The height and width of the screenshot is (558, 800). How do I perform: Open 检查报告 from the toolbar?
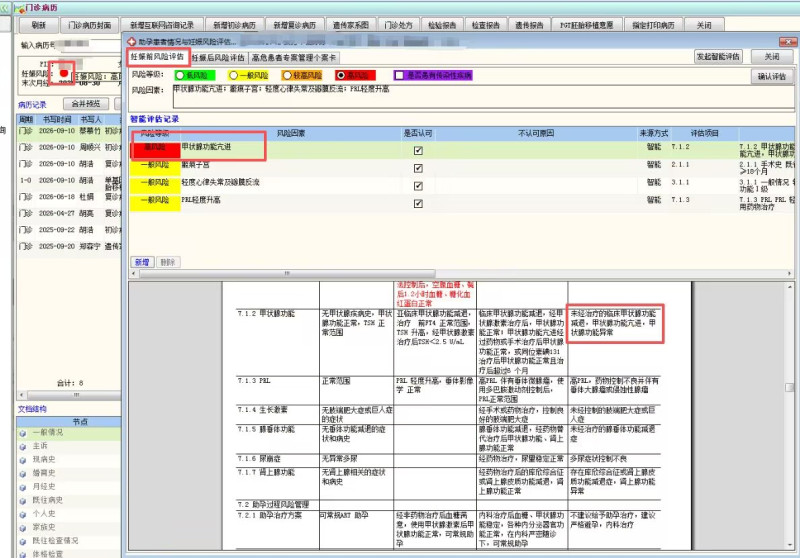pyautogui.click(x=486, y=25)
